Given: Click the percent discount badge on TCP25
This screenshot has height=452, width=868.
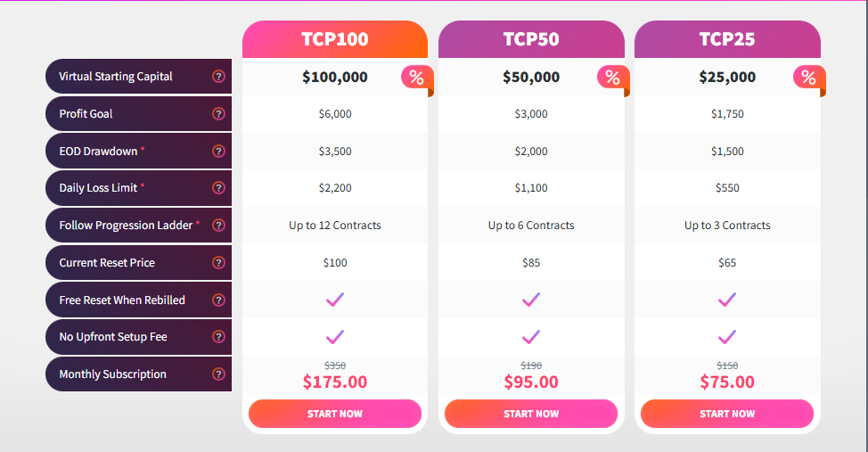Looking at the screenshot, I should click(808, 78).
